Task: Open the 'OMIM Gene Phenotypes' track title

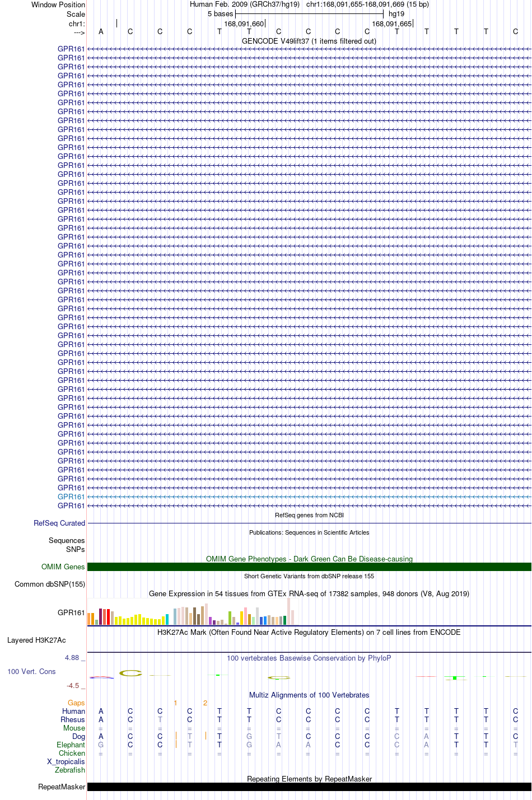Action: 309,559
